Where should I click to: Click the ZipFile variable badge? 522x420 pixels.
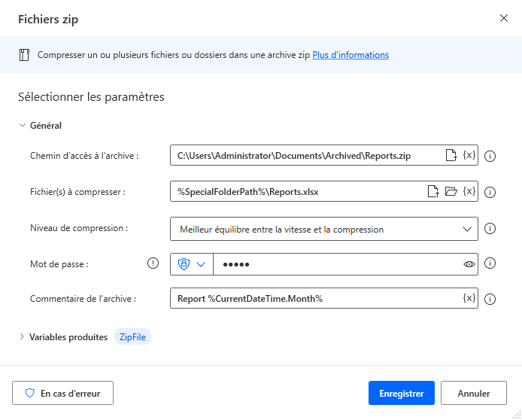[132, 336]
